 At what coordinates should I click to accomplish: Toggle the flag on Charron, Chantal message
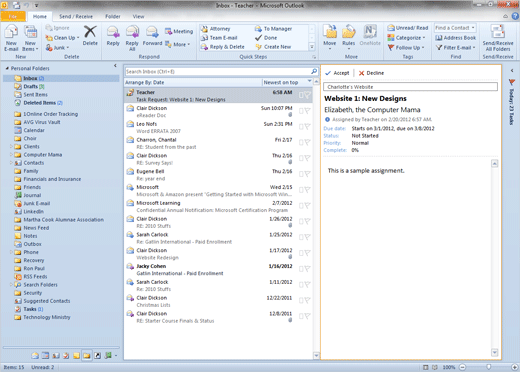pyautogui.click(x=308, y=143)
